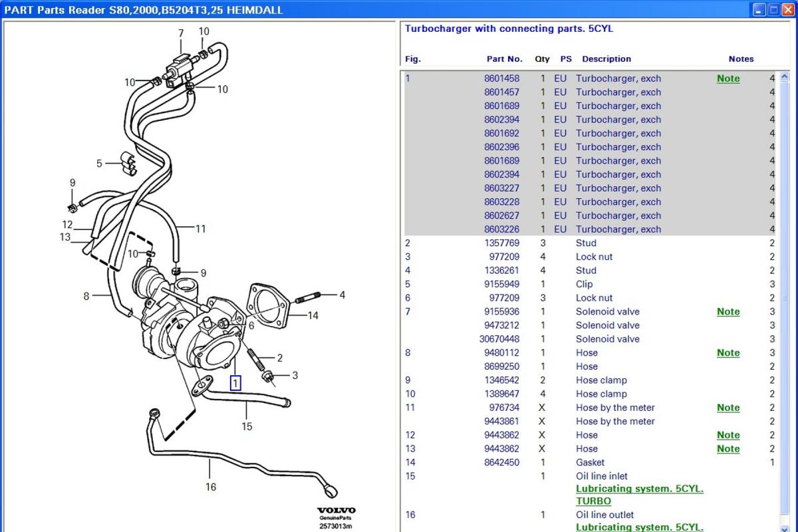Minimize the Parts Reader window

coord(759,9)
